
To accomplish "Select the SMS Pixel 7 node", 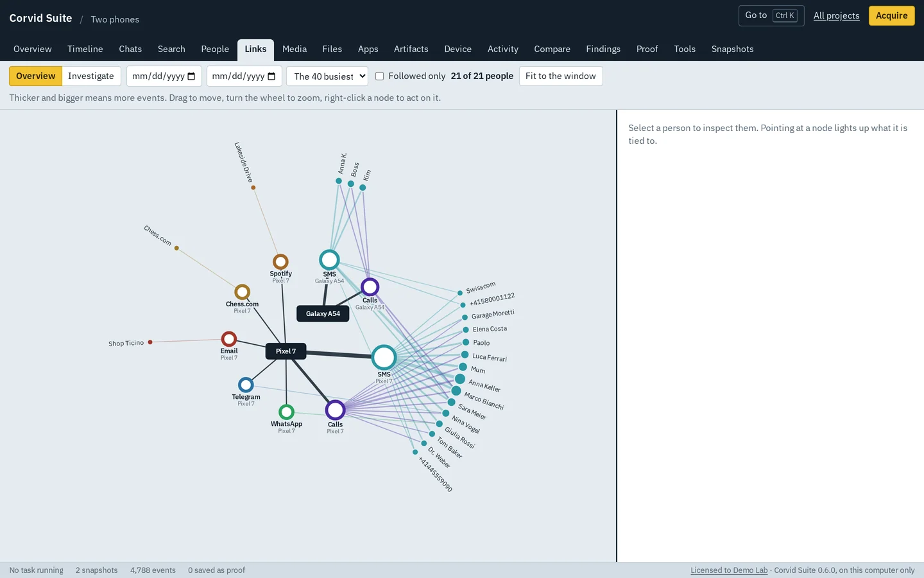I will point(384,357).
